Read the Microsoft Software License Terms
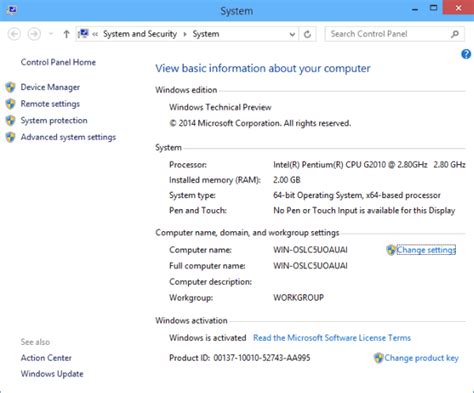 coord(332,338)
